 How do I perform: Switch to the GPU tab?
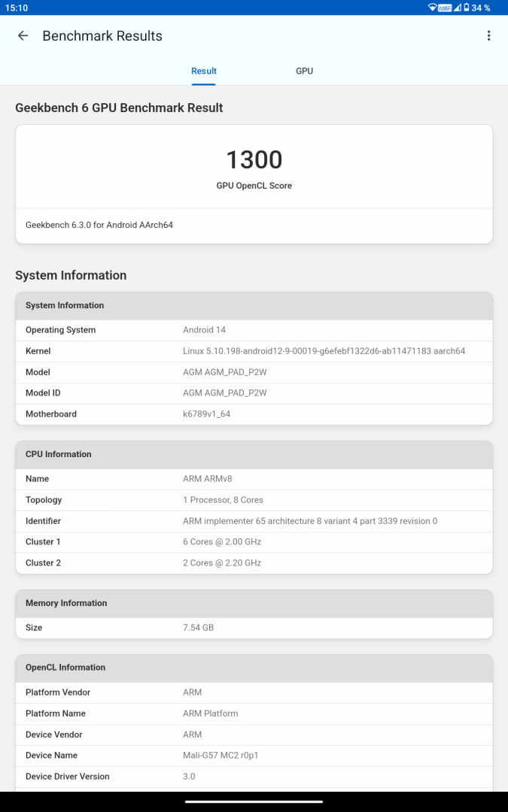pyautogui.click(x=304, y=71)
